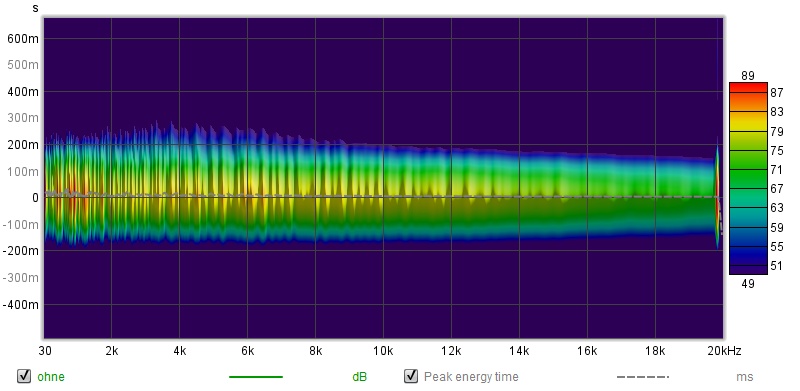Click the 89 top limit of color scale

coord(748,76)
